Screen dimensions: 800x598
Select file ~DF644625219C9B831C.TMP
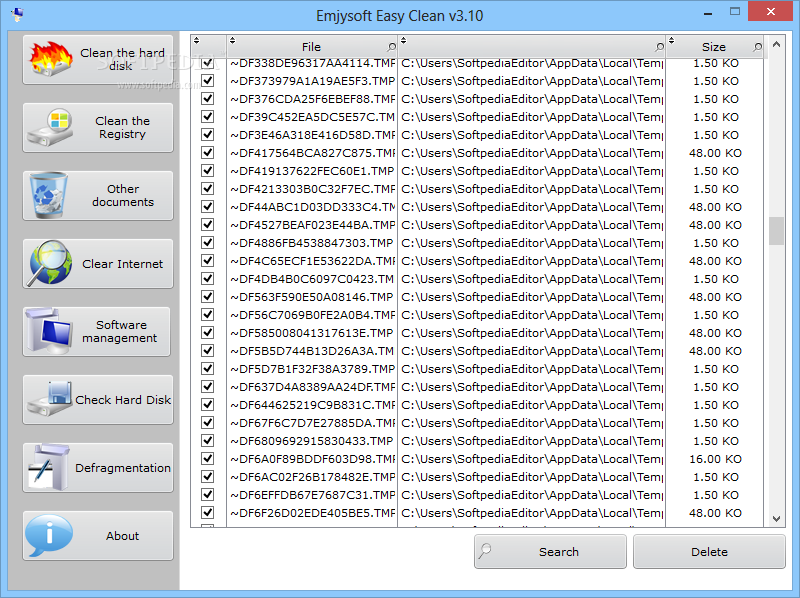click(x=312, y=405)
